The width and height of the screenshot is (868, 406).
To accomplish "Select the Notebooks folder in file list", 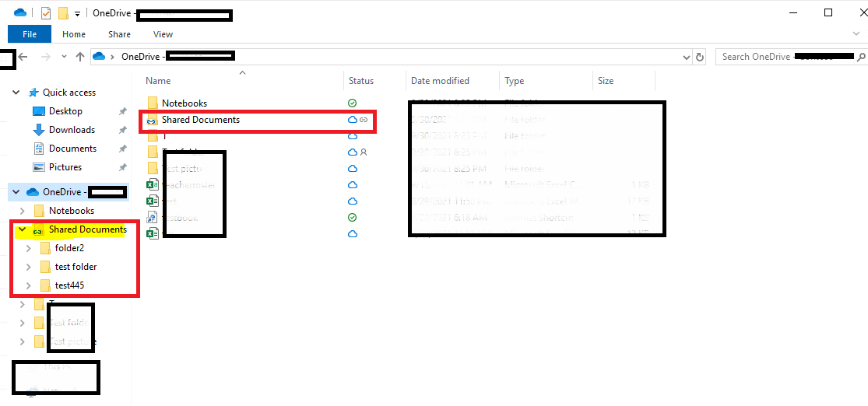I will click(x=184, y=103).
